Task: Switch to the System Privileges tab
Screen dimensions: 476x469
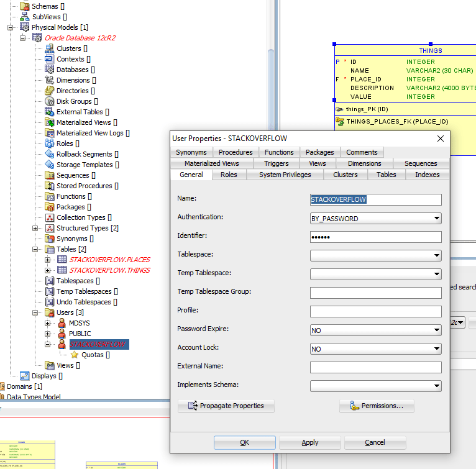Action: point(285,175)
